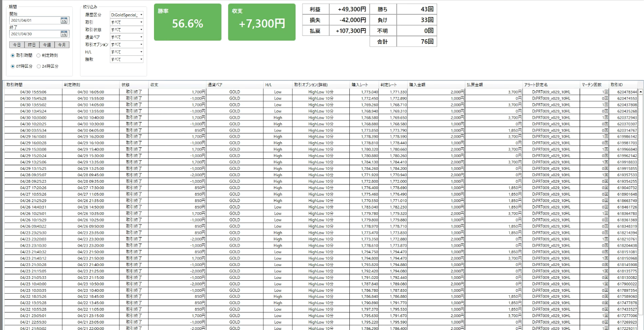
Task: Sort by the 収支 column header
Action: (x=177, y=85)
